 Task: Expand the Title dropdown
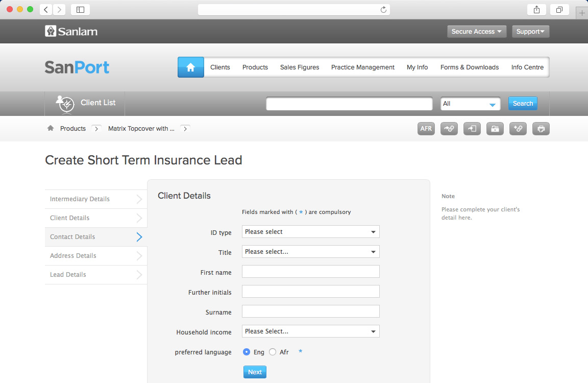310,252
